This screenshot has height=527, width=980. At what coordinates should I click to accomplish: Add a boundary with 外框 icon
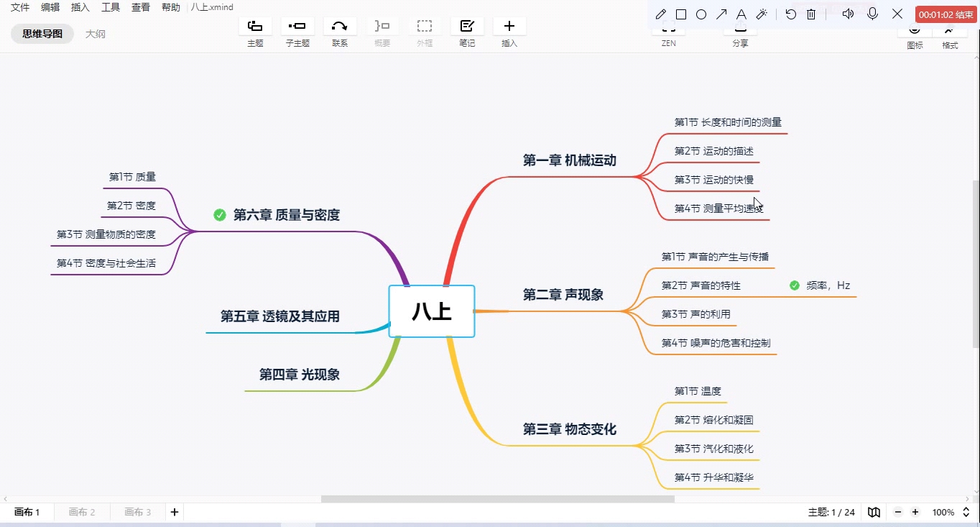(425, 27)
